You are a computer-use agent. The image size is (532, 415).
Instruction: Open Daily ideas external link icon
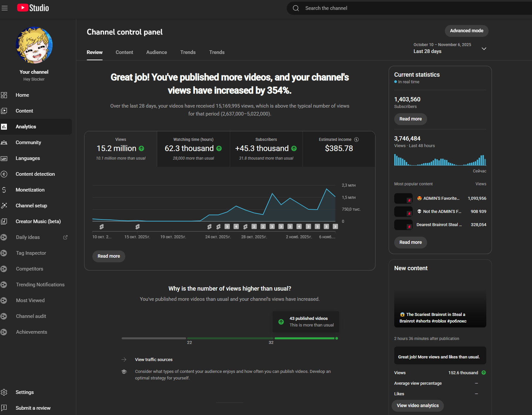[x=65, y=237]
